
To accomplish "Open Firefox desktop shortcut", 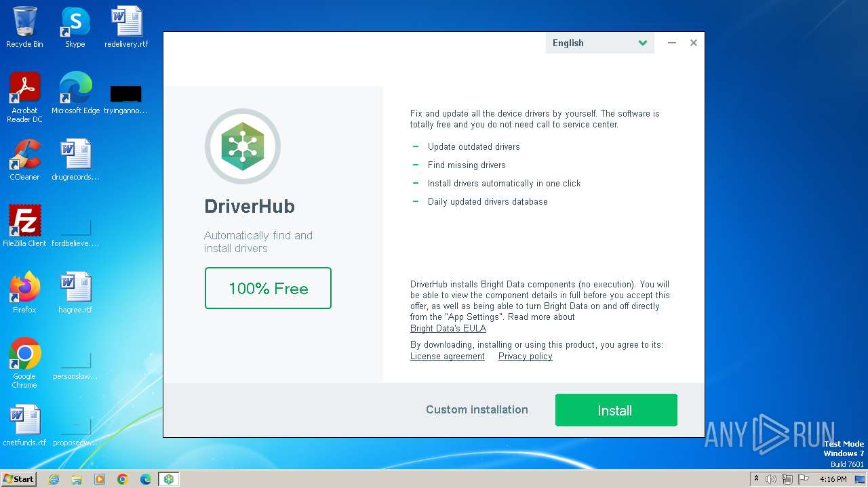I will (x=24, y=293).
